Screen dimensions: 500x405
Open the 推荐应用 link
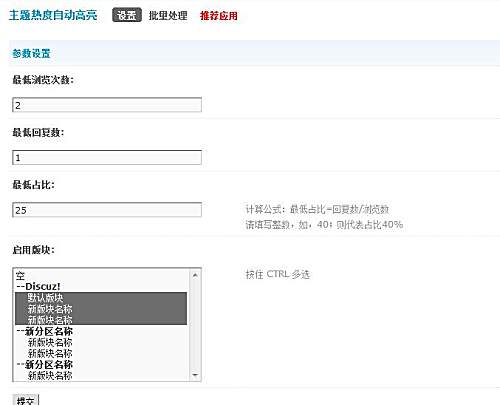[x=219, y=15]
